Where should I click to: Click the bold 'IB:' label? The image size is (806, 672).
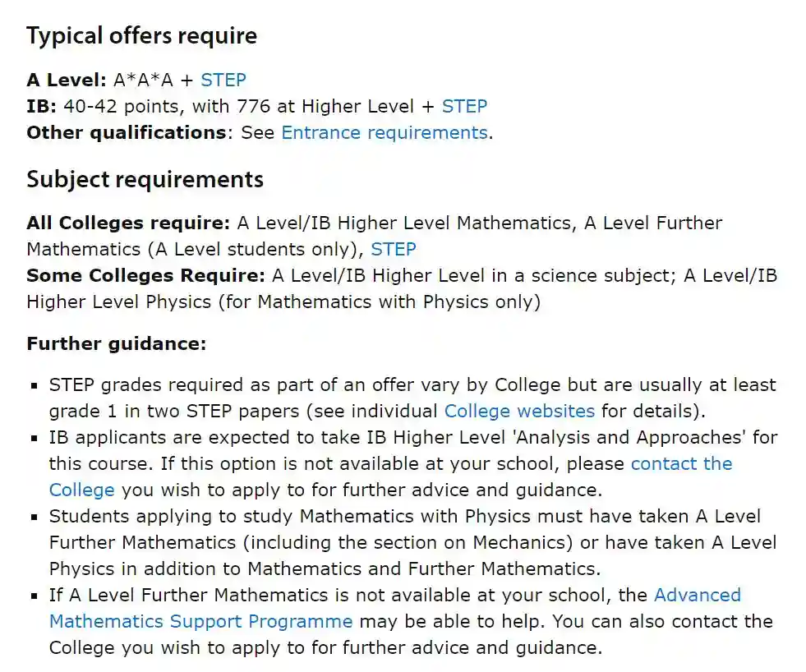coord(41,106)
